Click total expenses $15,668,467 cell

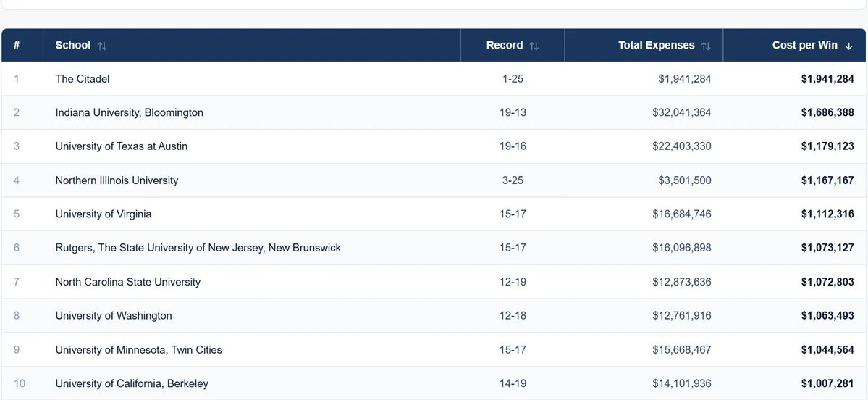(681, 349)
